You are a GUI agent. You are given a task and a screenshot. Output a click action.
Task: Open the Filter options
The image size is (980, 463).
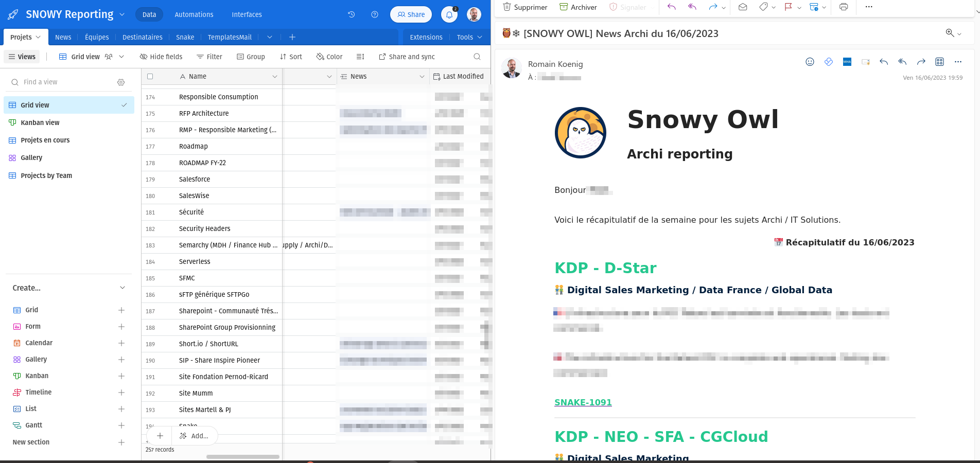click(209, 57)
